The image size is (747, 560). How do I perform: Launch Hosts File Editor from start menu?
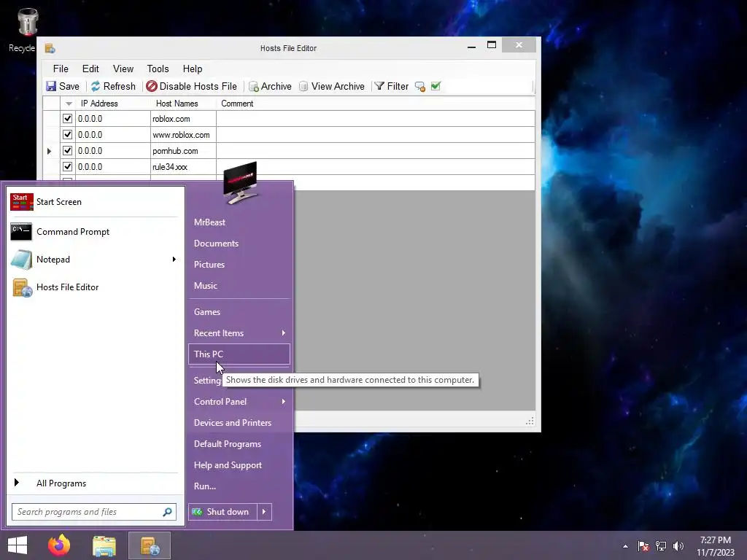click(x=94, y=287)
